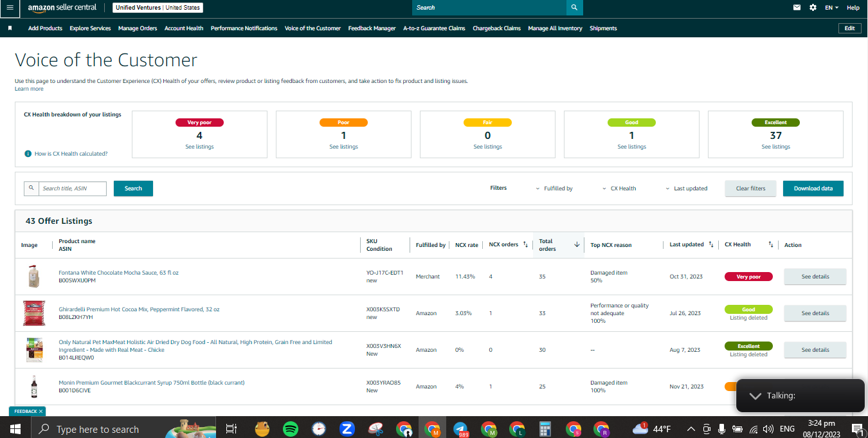Open Monin Premium Gourmet Blackcurrant Syrup link
This screenshot has width=868, height=438.
[x=152, y=383]
